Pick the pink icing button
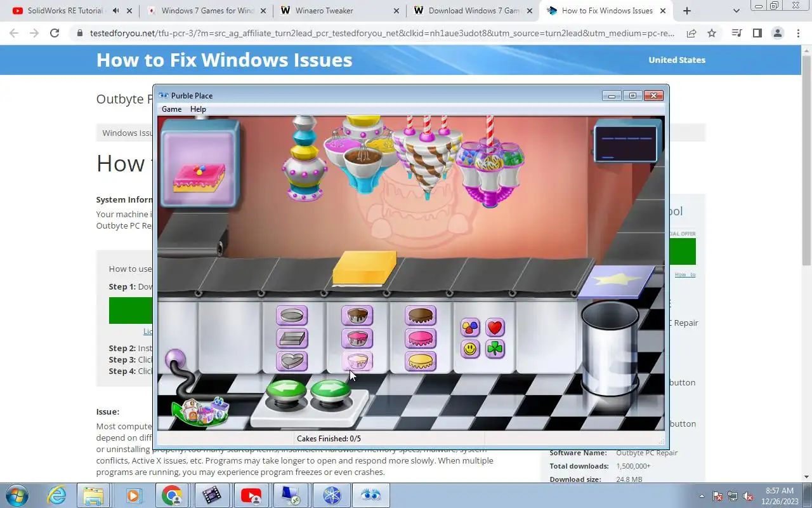The height and width of the screenshot is (508, 812). (421, 338)
